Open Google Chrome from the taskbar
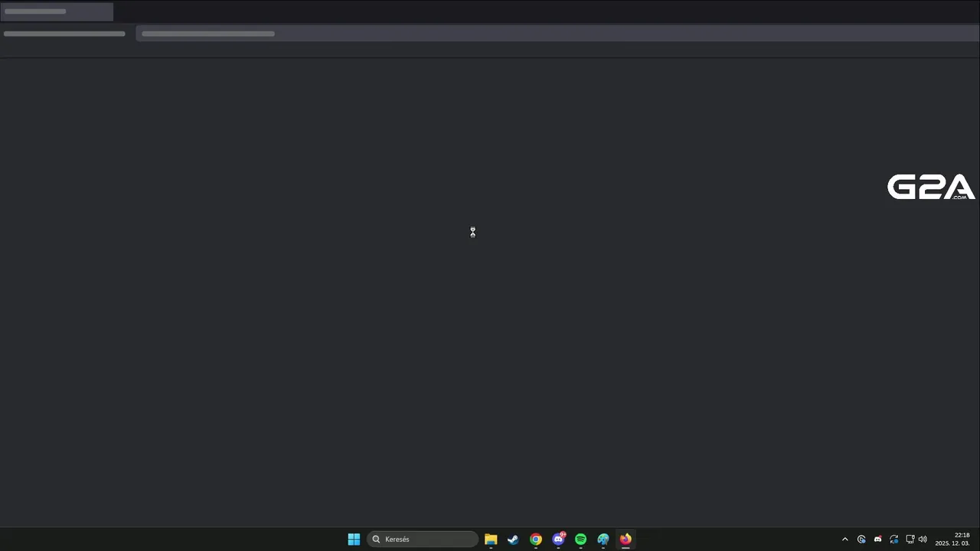The height and width of the screenshot is (551, 980). click(536, 540)
